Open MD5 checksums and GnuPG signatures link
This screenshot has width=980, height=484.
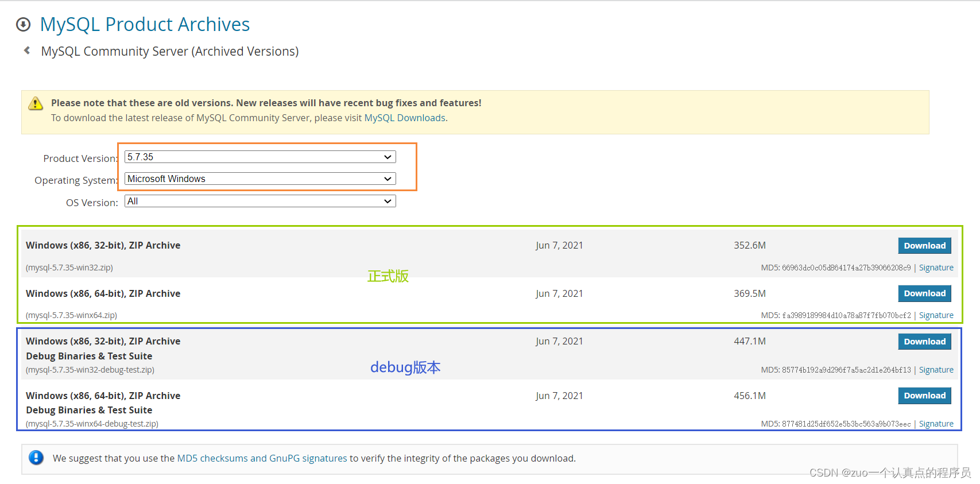click(262, 458)
